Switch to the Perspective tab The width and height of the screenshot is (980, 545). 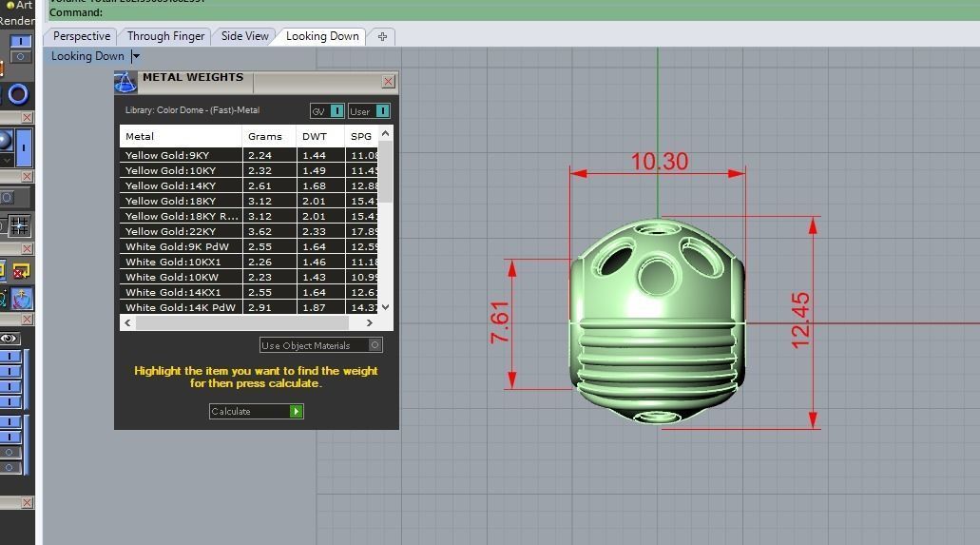[81, 36]
